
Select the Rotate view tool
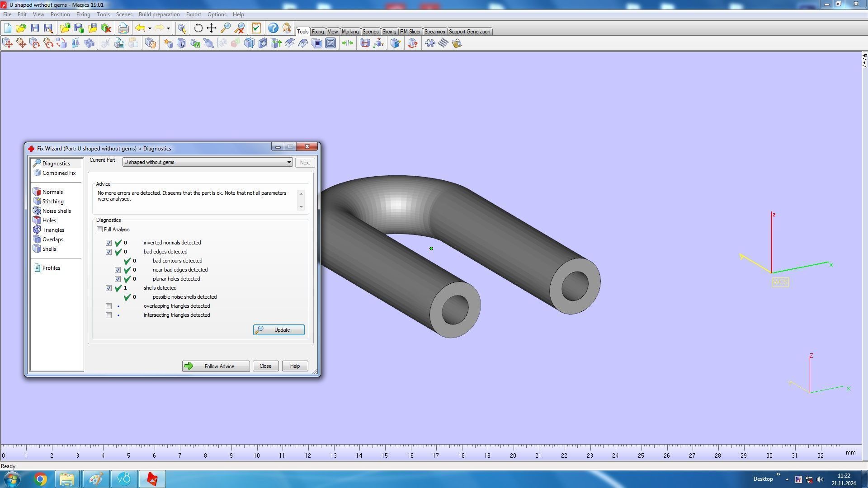pyautogui.click(x=198, y=28)
